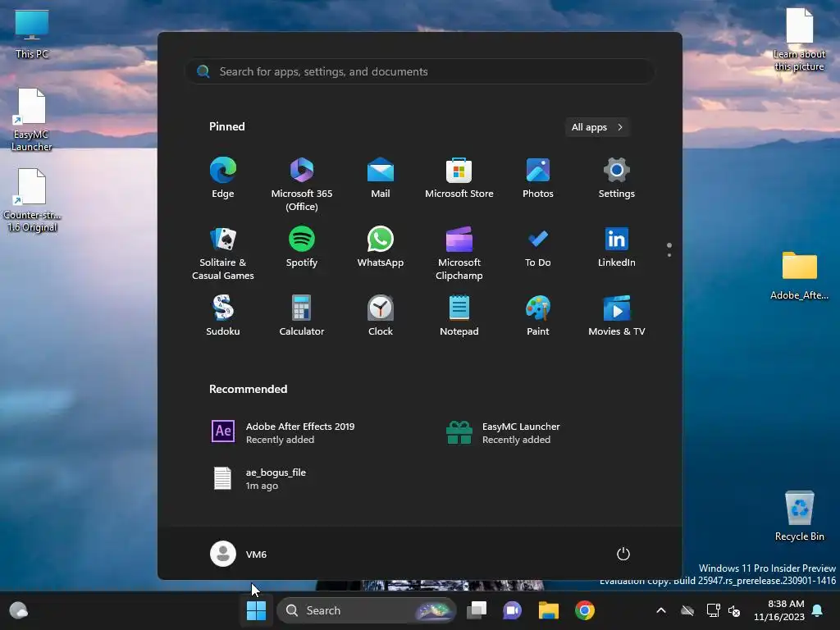Viewport: 840px width, 630px height.
Task: Open network status tray icon
Action: click(713, 610)
